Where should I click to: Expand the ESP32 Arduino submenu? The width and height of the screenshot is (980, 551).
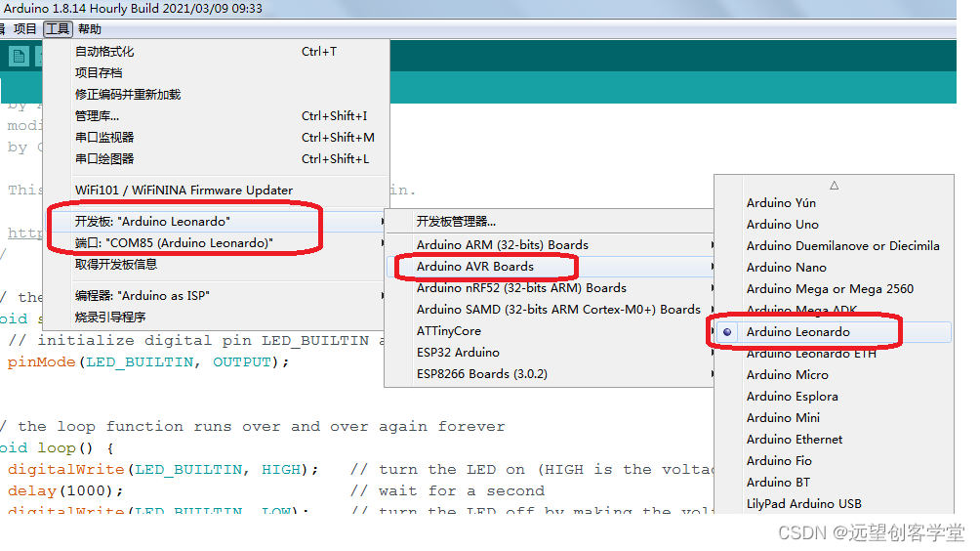tap(550, 353)
